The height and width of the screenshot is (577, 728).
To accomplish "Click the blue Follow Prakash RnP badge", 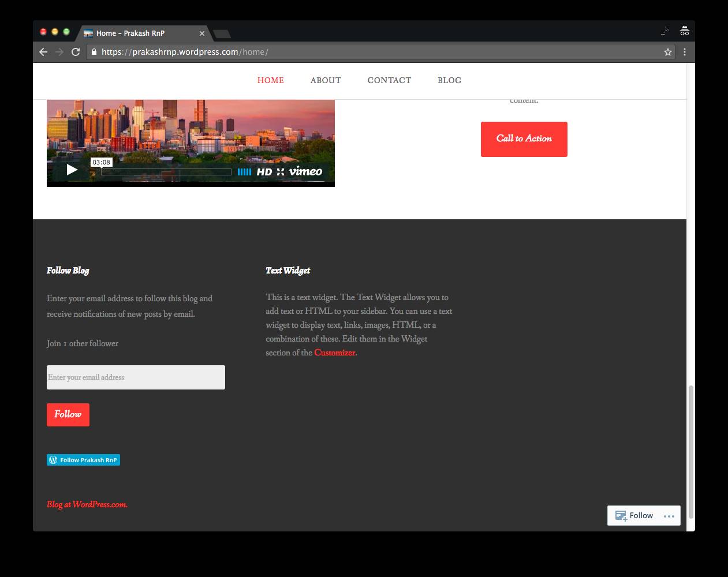I will (83, 460).
